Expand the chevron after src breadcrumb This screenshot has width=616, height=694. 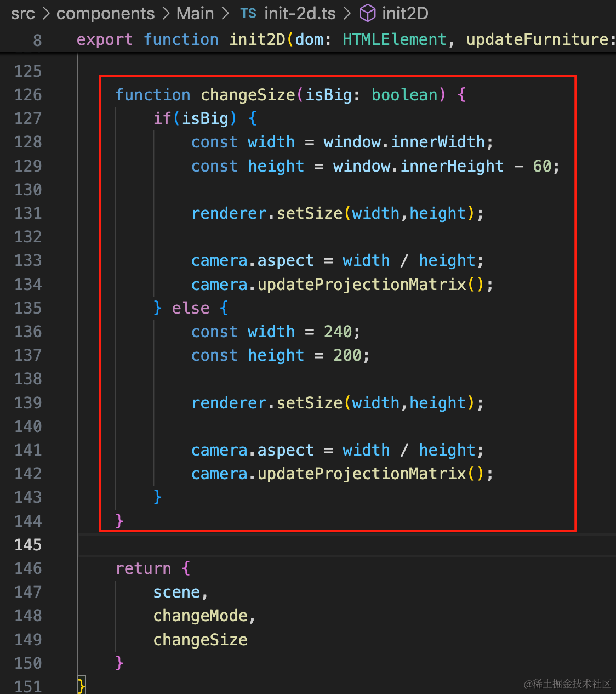46,13
